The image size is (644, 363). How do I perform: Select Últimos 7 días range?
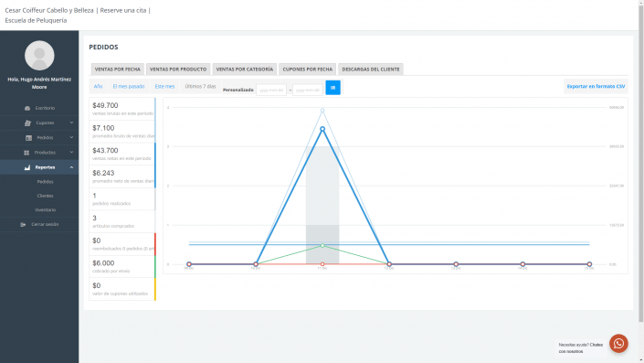[200, 86]
